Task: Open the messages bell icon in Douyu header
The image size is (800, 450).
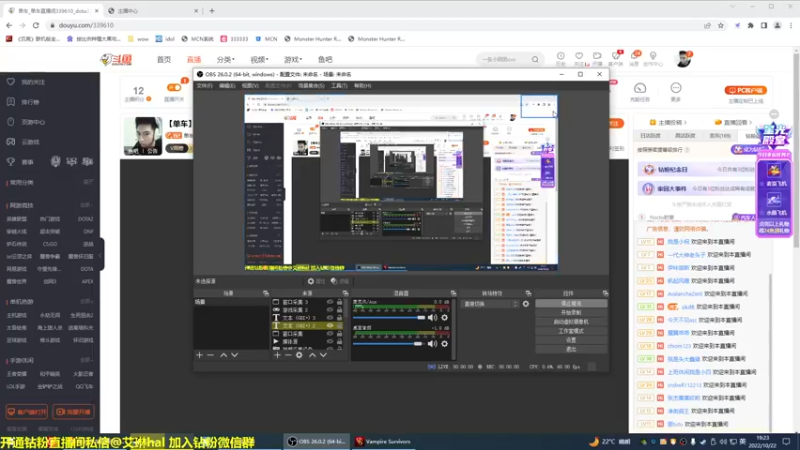Action: [634, 56]
